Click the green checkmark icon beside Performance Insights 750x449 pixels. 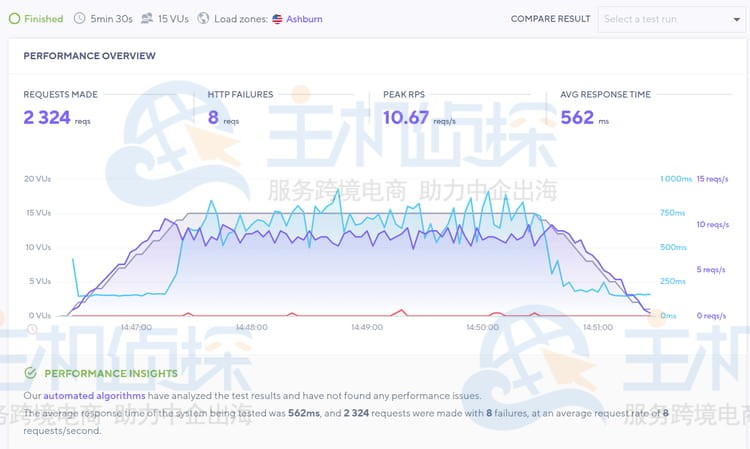[x=31, y=373]
